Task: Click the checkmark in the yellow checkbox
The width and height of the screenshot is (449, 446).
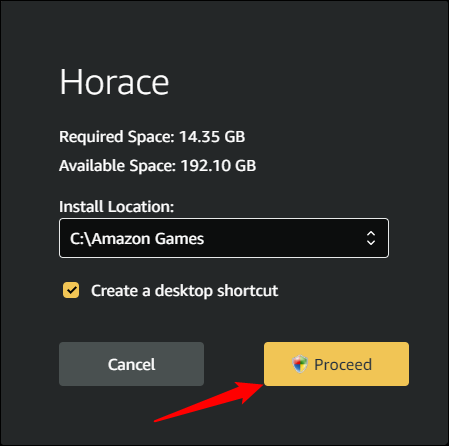Action: pyautogui.click(x=71, y=290)
